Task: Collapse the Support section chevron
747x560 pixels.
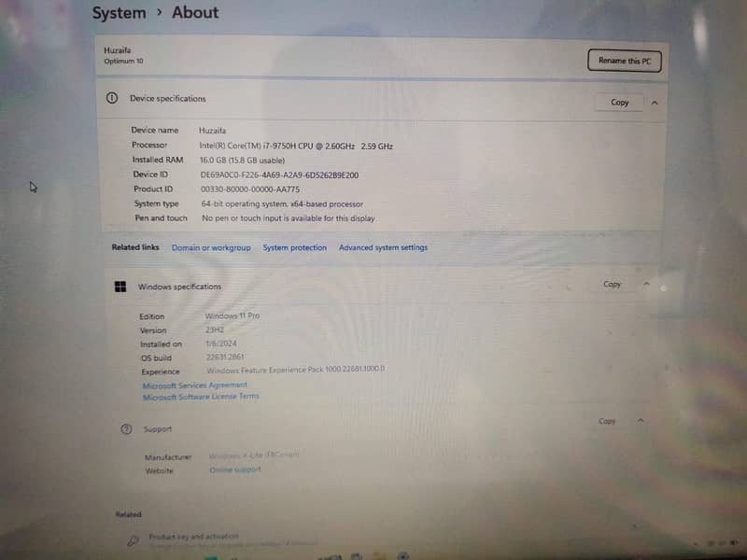Action: coord(641,421)
